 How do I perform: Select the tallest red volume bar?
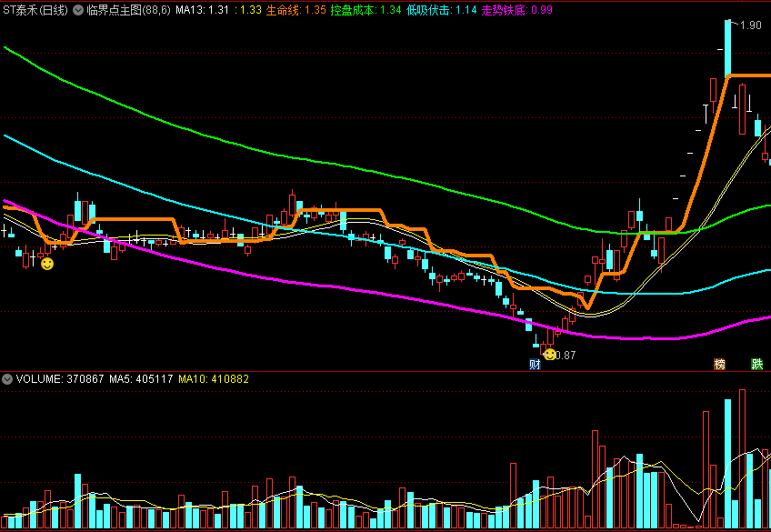(743, 458)
